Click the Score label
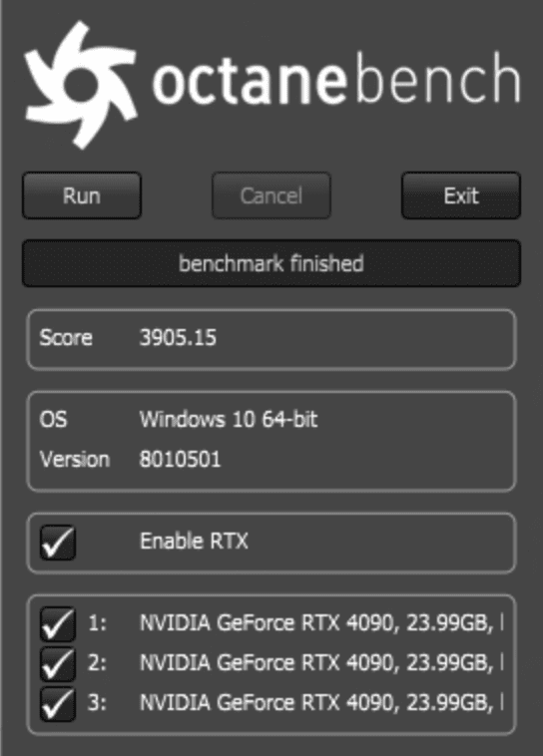The height and width of the screenshot is (756, 543). click(x=66, y=337)
